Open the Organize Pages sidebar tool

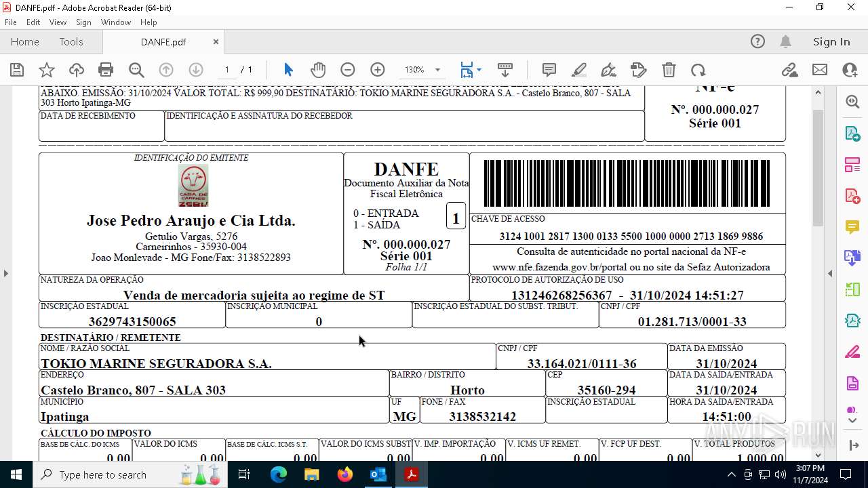pyautogui.click(x=852, y=165)
